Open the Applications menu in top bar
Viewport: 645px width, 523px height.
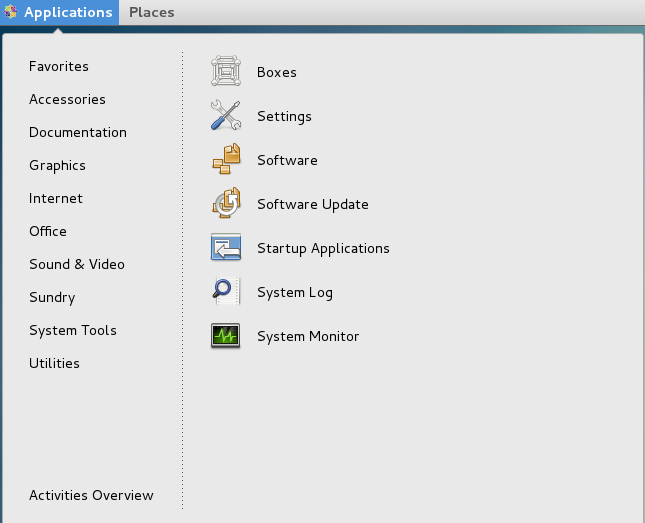60,12
